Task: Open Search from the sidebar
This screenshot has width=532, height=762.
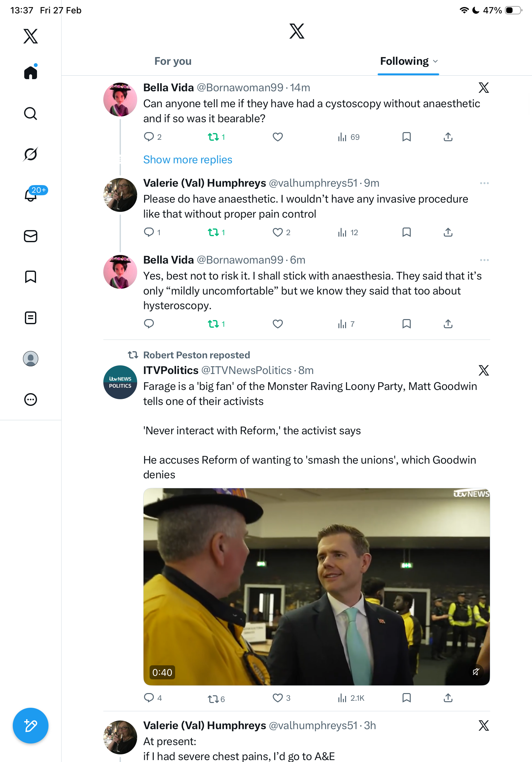Action: pos(31,114)
